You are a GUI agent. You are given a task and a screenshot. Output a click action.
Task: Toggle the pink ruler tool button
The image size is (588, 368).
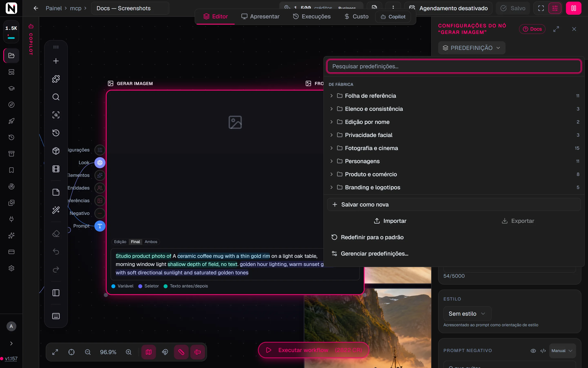click(181, 352)
